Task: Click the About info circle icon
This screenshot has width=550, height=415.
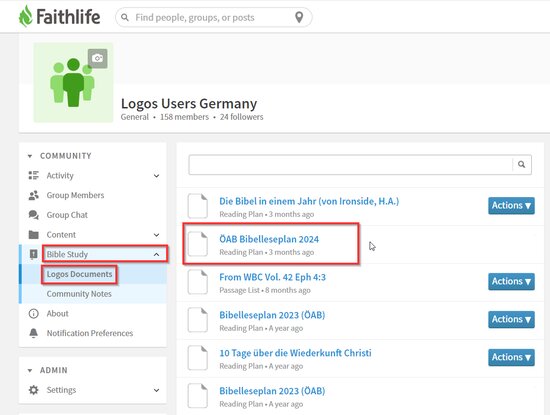Action: (33, 314)
